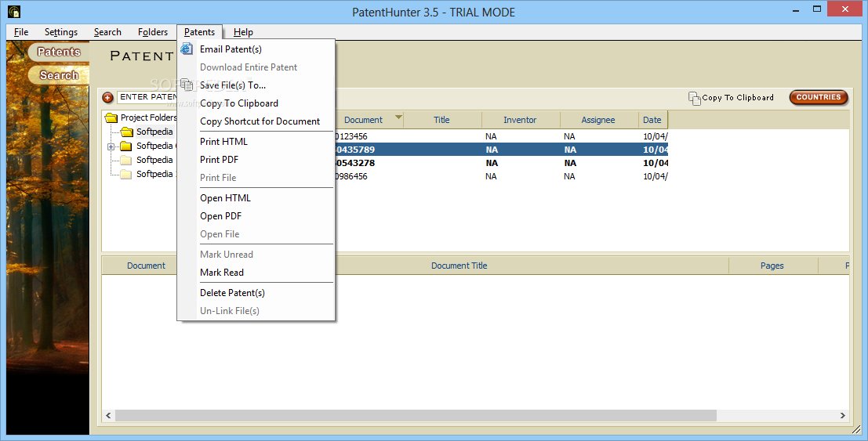Click horizontal scrollbar left arrow
The image size is (868, 441).
pyautogui.click(x=108, y=416)
